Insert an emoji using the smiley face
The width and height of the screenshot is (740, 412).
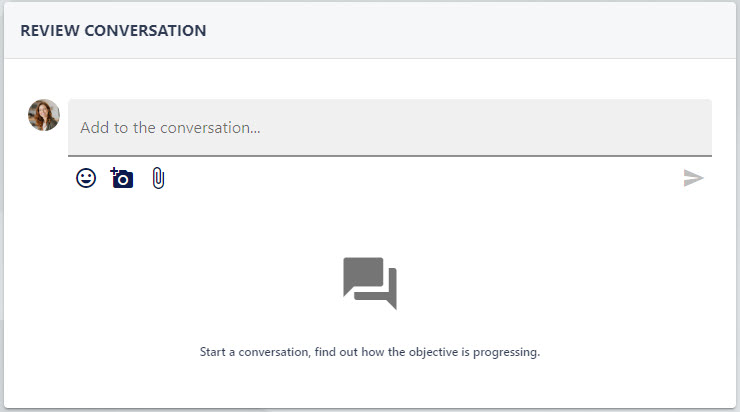[x=86, y=178]
